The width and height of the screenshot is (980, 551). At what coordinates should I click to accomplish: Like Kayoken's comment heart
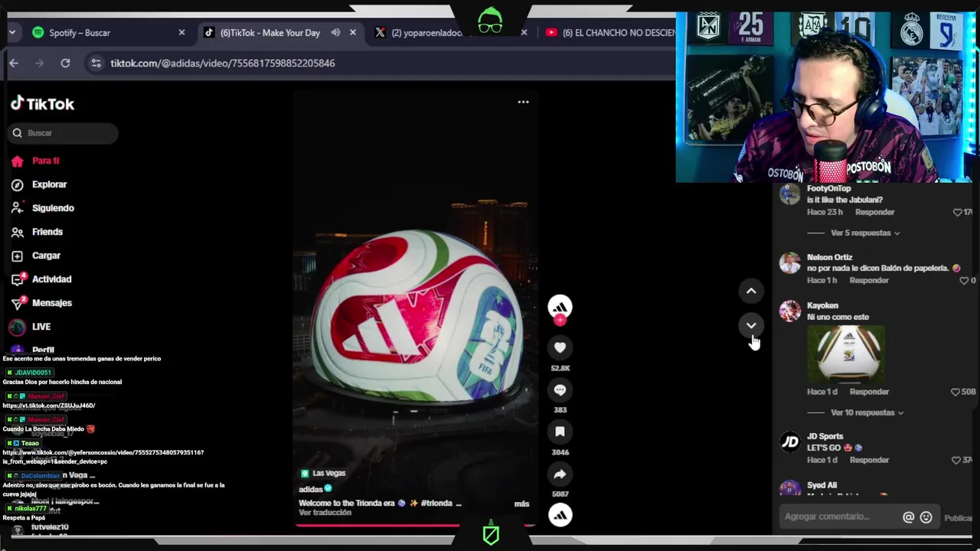click(955, 392)
